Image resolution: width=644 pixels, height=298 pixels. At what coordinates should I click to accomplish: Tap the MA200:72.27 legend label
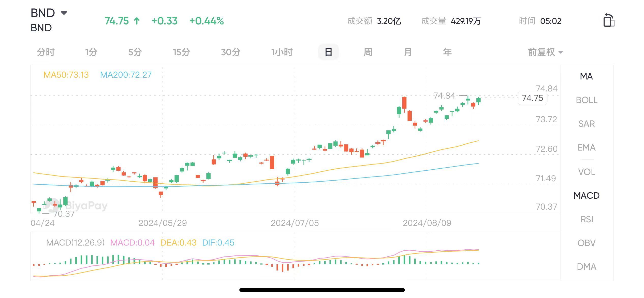click(x=126, y=75)
